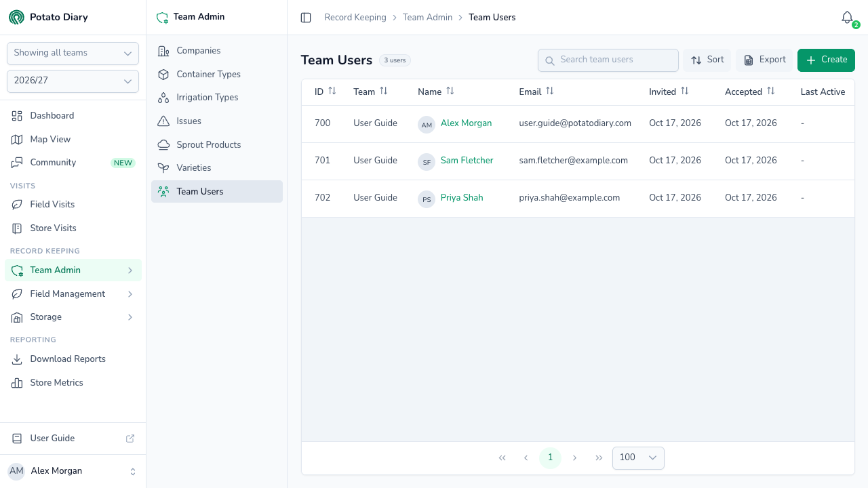Go to the first page arrow
This screenshot has width=868, height=488.
502,458
